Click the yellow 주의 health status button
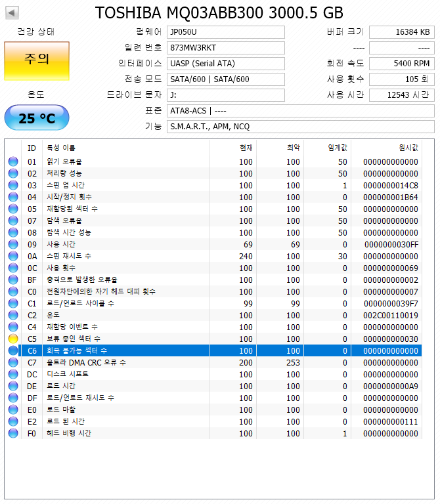440x504 pixels. [37, 61]
